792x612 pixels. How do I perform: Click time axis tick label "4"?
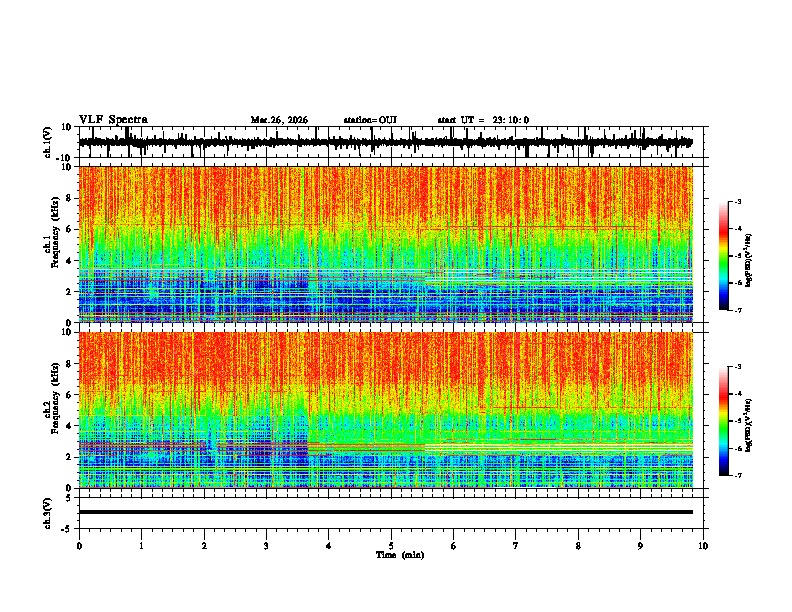point(329,546)
